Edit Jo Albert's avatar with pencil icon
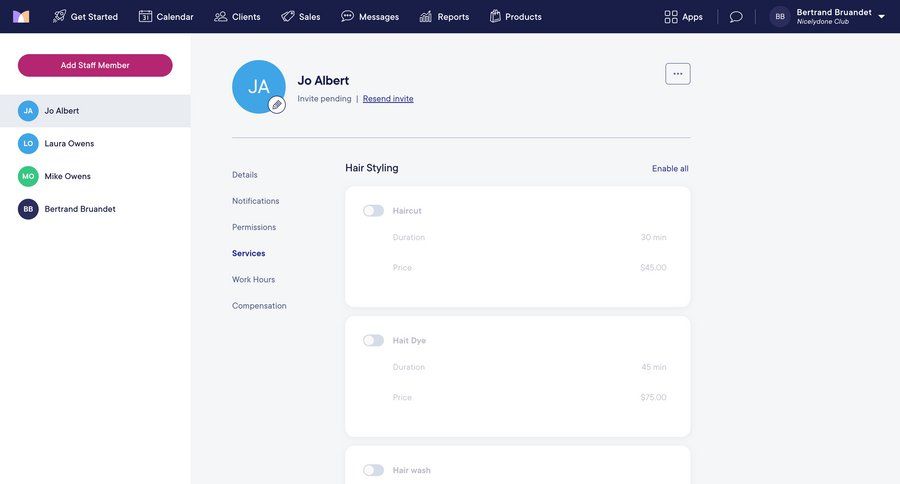Screen dimensions: 900x484 pos(277,104)
